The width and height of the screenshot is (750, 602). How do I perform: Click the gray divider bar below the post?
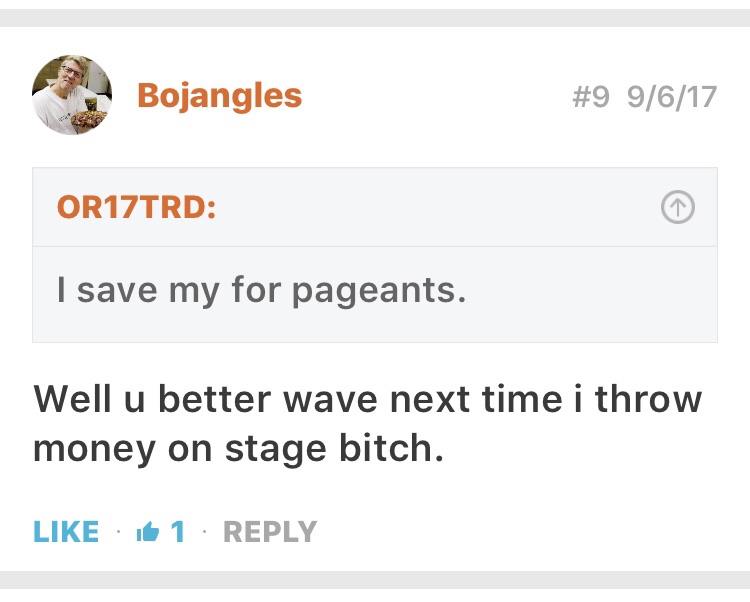[375, 580]
